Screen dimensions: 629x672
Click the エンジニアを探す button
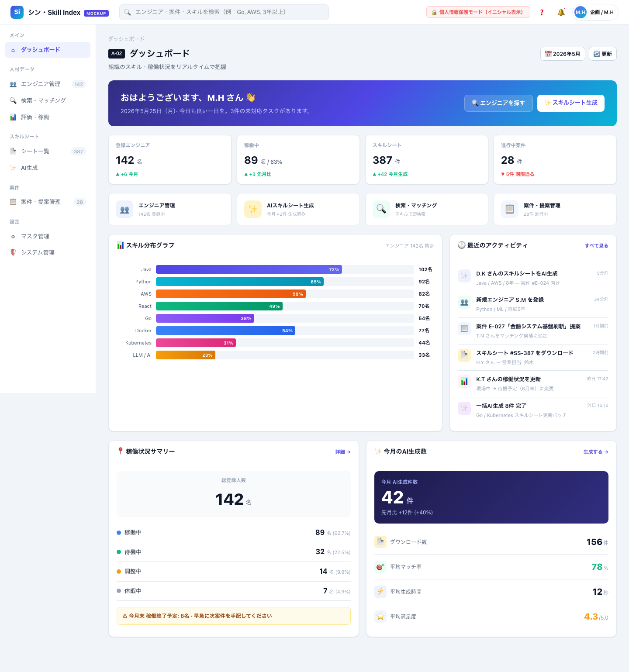(498, 103)
